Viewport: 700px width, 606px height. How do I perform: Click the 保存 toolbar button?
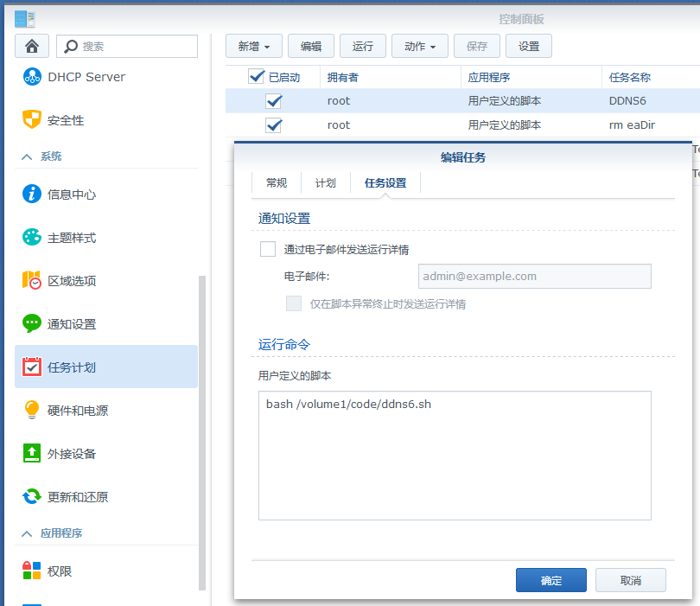coord(477,46)
